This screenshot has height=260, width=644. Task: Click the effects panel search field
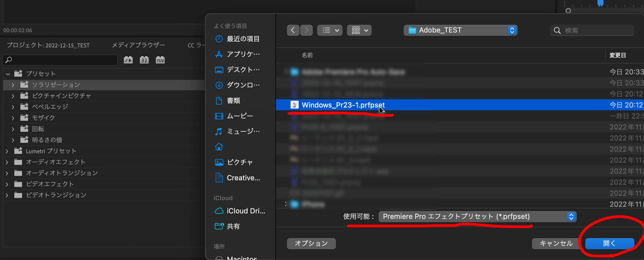(x=60, y=60)
